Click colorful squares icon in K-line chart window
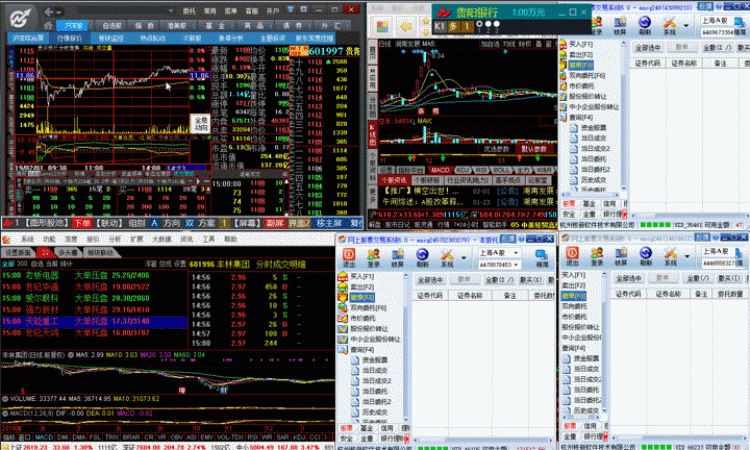Screen dimensions: 750x450 382,27
